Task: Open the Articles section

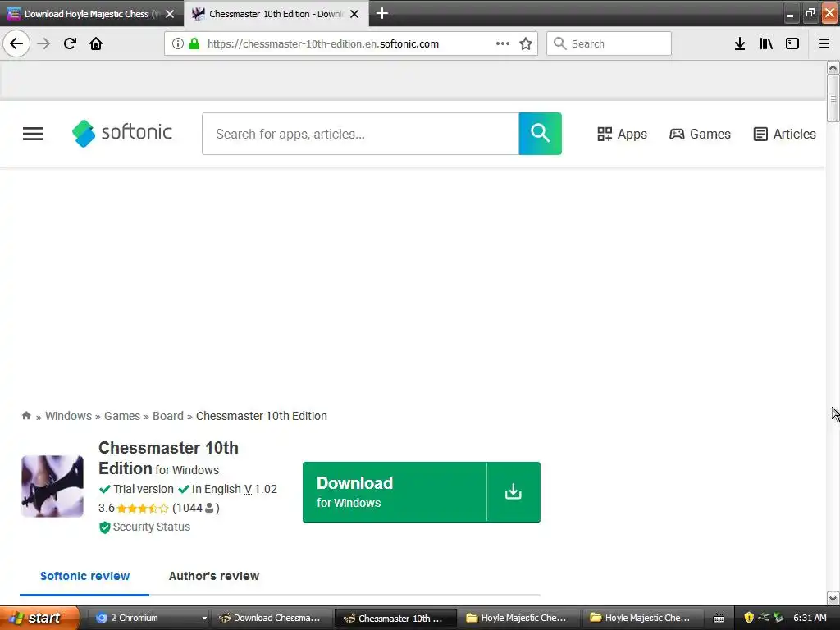Action: click(785, 134)
